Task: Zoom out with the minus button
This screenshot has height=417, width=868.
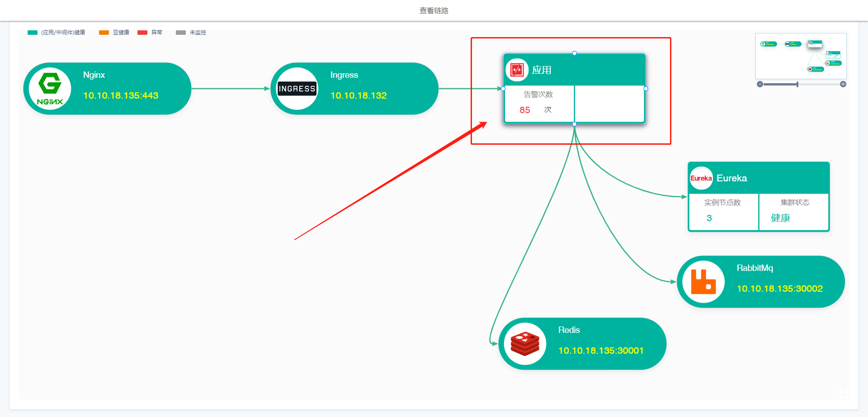Action: [x=760, y=84]
